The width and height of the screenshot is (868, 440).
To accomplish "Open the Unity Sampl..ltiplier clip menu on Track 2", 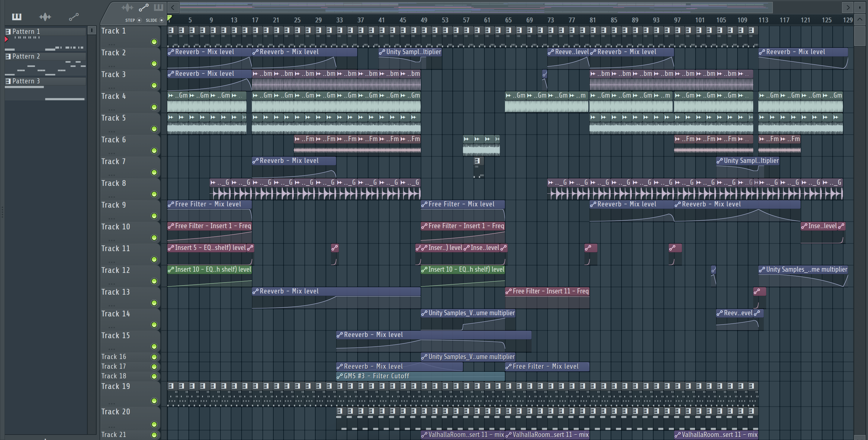I will pos(382,52).
